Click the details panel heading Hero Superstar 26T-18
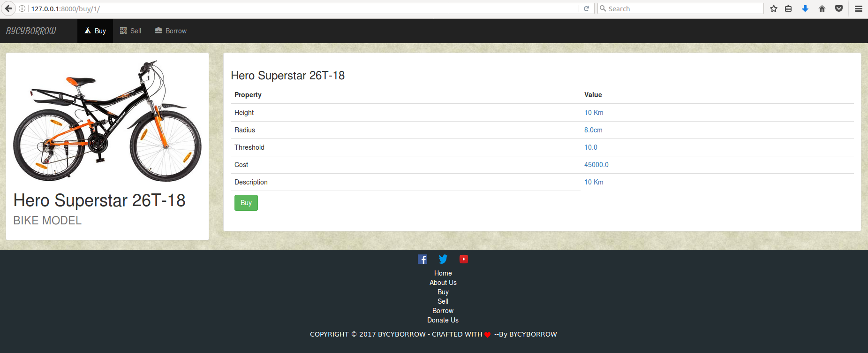 (287, 76)
